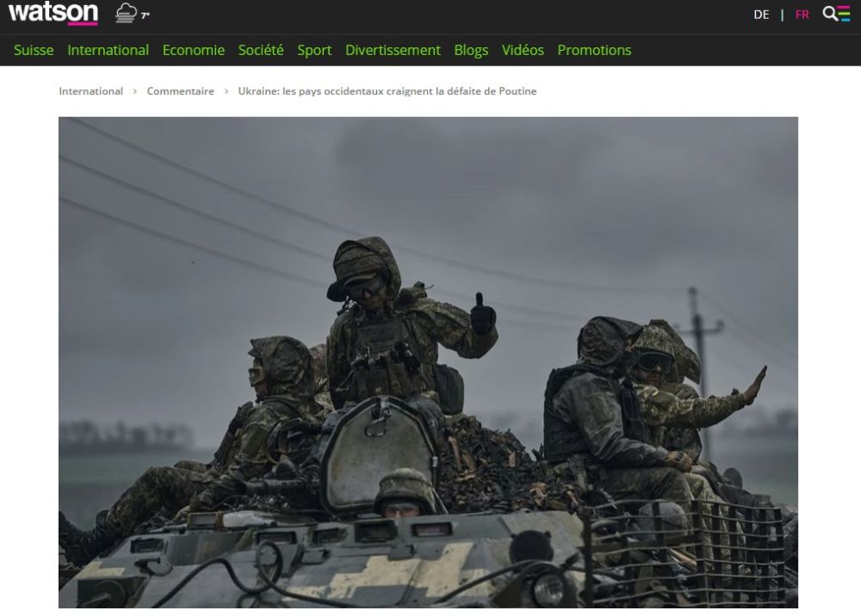The width and height of the screenshot is (861, 616).
Task: Switch language to DE
Action: point(761,15)
